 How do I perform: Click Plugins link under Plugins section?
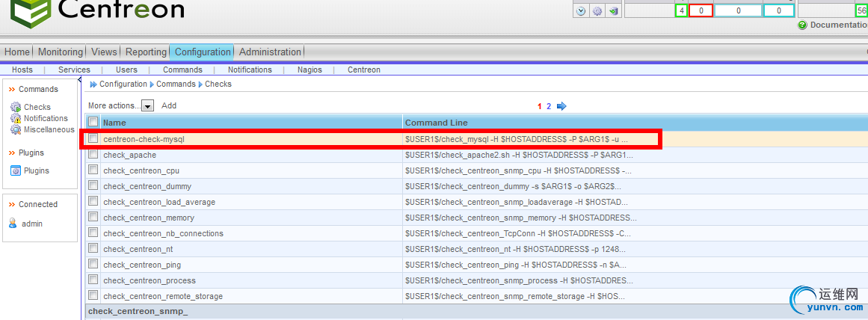pyautogui.click(x=37, y=170)
